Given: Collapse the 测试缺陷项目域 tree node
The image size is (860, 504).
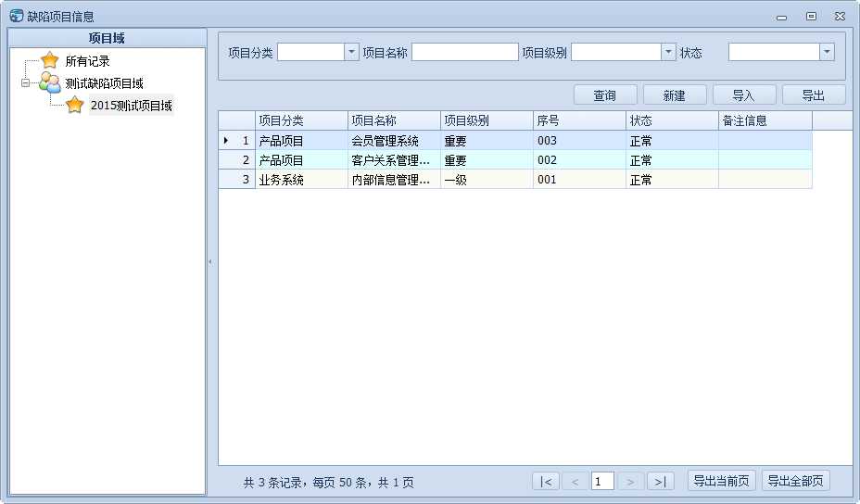Looking at the screenshot, I should [25, 83].
